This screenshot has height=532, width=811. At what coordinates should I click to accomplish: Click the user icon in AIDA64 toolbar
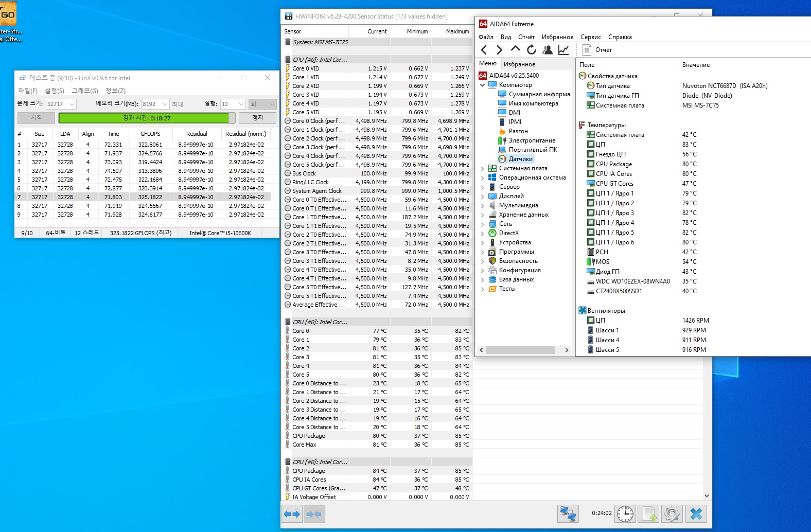click(x=548, y=50)
